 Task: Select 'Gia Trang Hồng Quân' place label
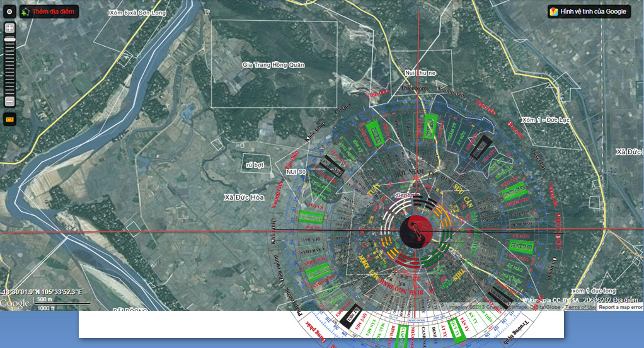point(273,64)
